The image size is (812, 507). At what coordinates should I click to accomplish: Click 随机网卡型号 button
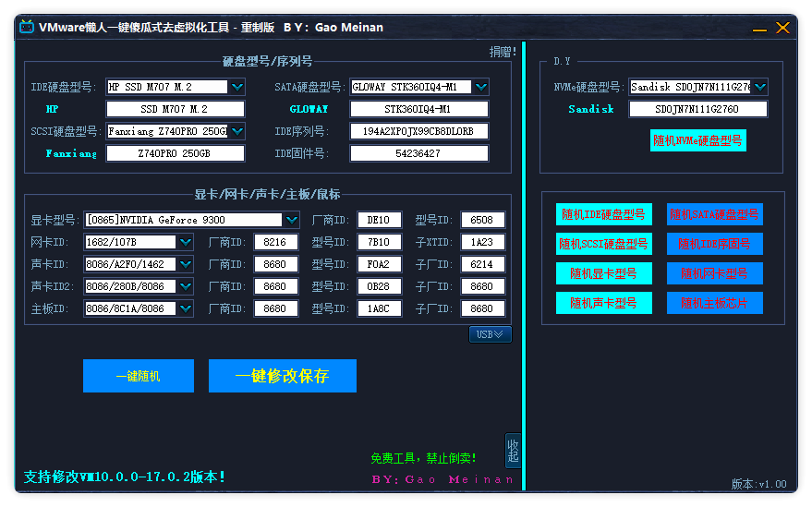pos(714,273)
